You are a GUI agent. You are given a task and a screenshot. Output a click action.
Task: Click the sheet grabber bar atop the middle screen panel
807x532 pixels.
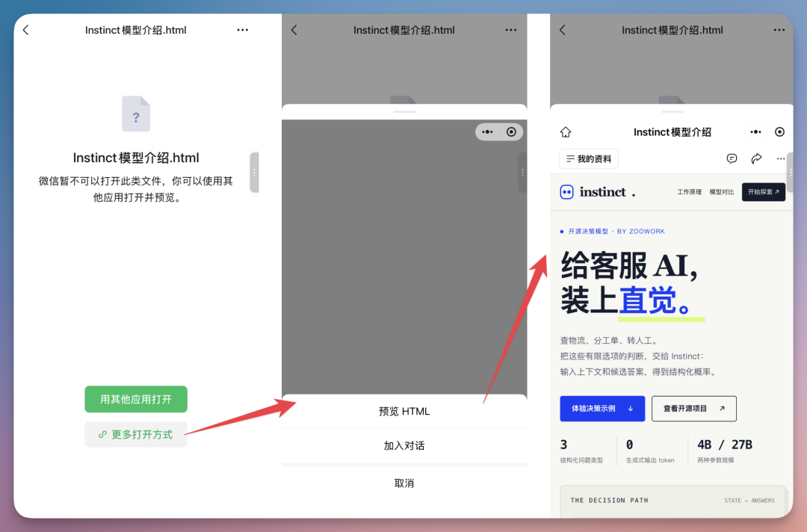tap(404, 111)
